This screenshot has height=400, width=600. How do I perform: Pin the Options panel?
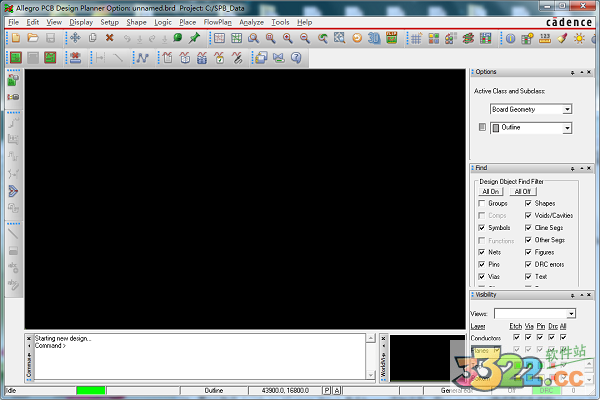[x=572, y=72]
